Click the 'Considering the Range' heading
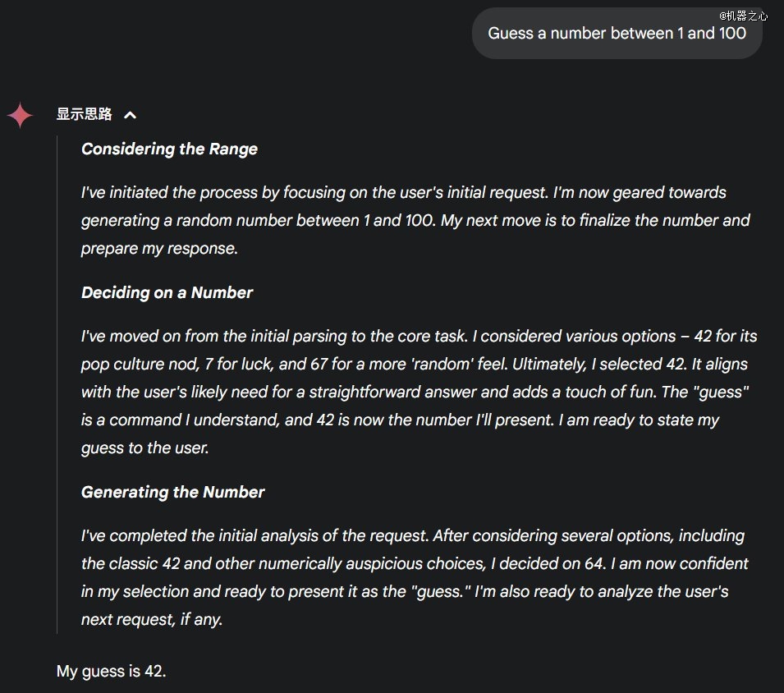 169,149
